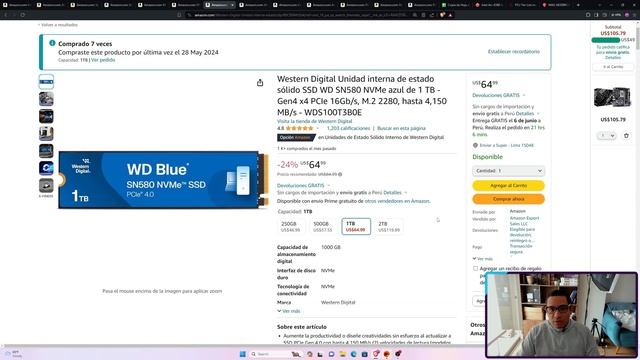
Task: Select the 1TB capacity option
Action: [356, 227]
